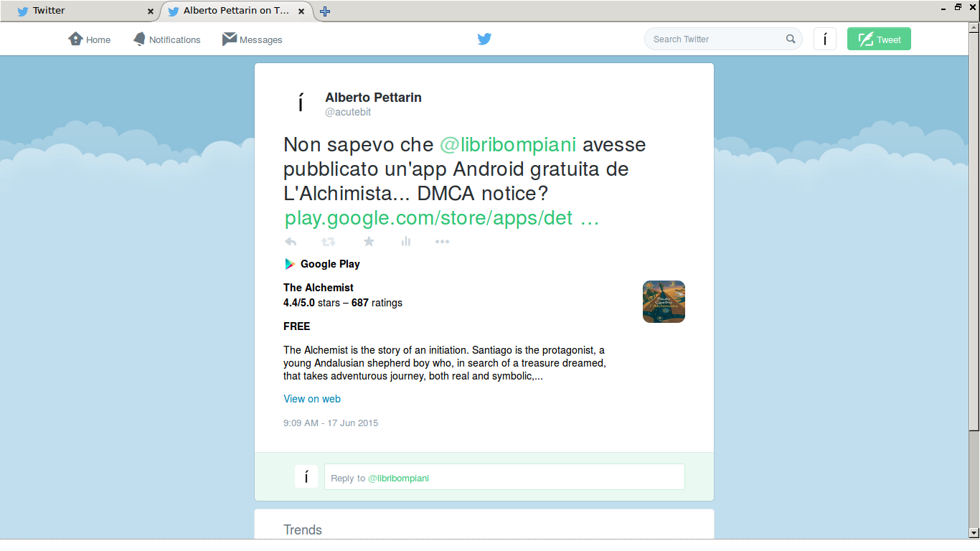Viewport: 980px width, 551px height.
Task: Click the @acutebit handle
Action: 348,113
